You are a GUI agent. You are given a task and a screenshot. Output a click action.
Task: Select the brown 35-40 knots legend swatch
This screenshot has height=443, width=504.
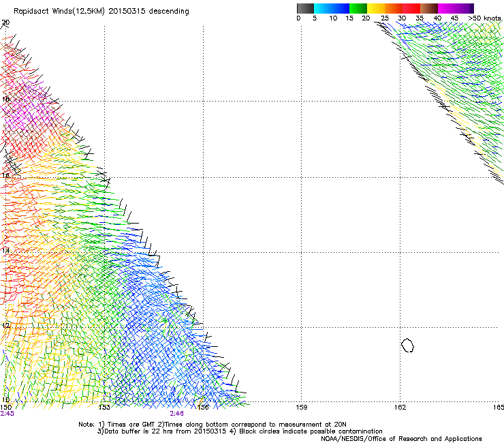click(429, 8)
